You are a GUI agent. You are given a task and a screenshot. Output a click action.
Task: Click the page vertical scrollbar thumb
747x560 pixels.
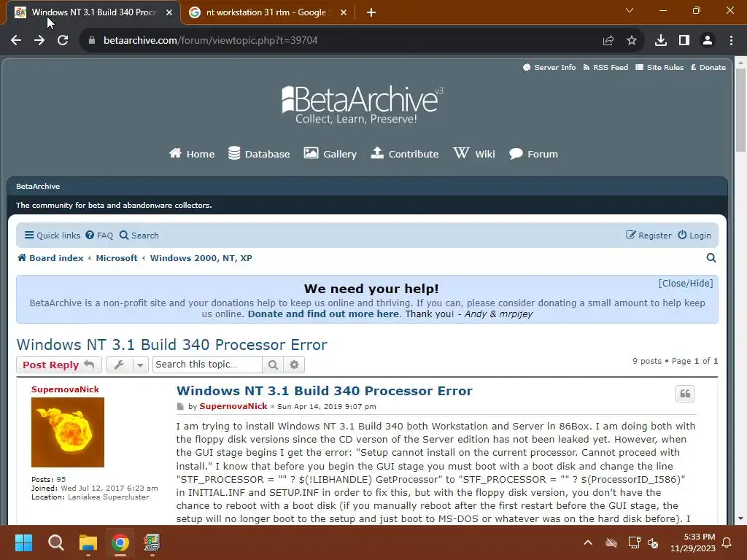click(x=740, y=110)
